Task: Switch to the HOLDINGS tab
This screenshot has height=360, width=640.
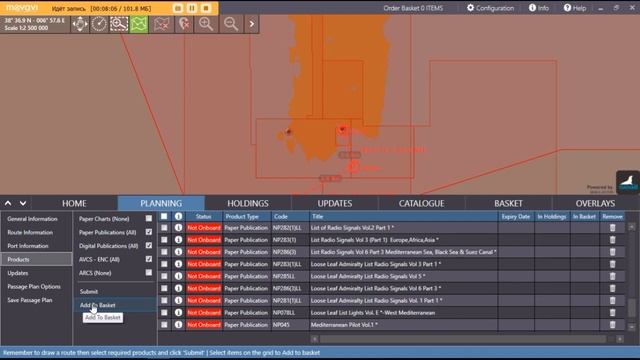Action: click(248, 203)
